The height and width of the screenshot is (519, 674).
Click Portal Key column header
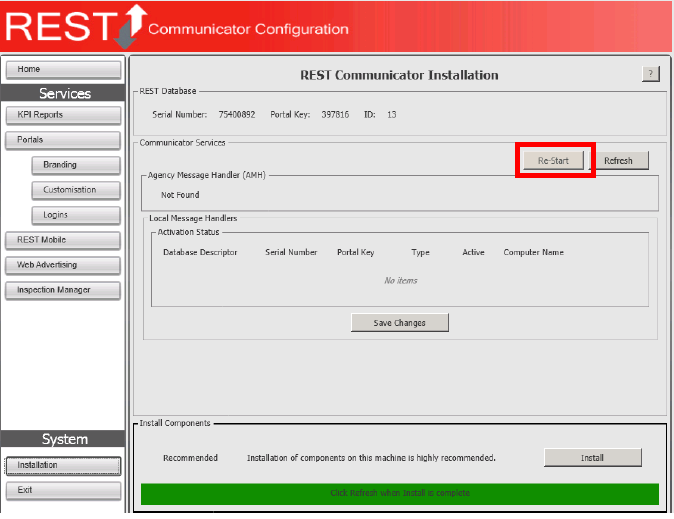(355, 252)
